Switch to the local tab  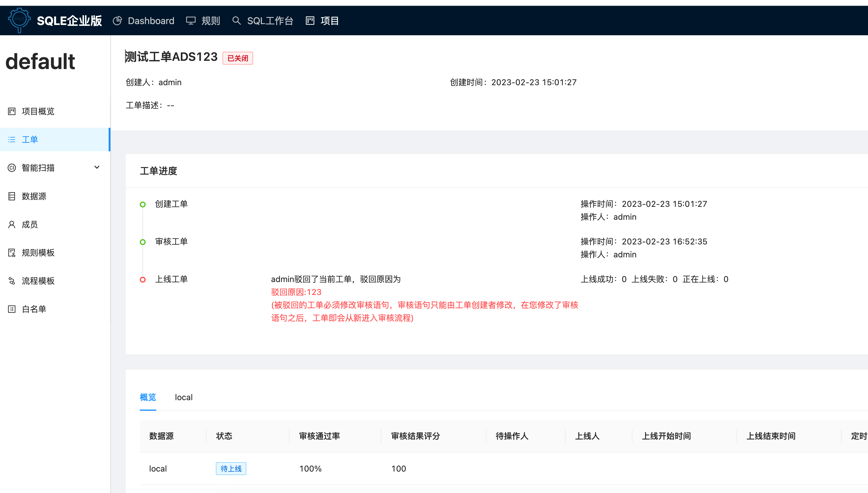click(184, 397)
